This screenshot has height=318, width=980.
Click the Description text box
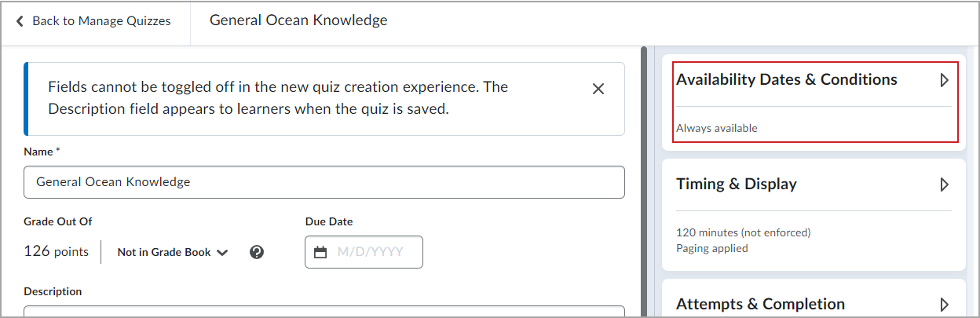coord(324,311)
